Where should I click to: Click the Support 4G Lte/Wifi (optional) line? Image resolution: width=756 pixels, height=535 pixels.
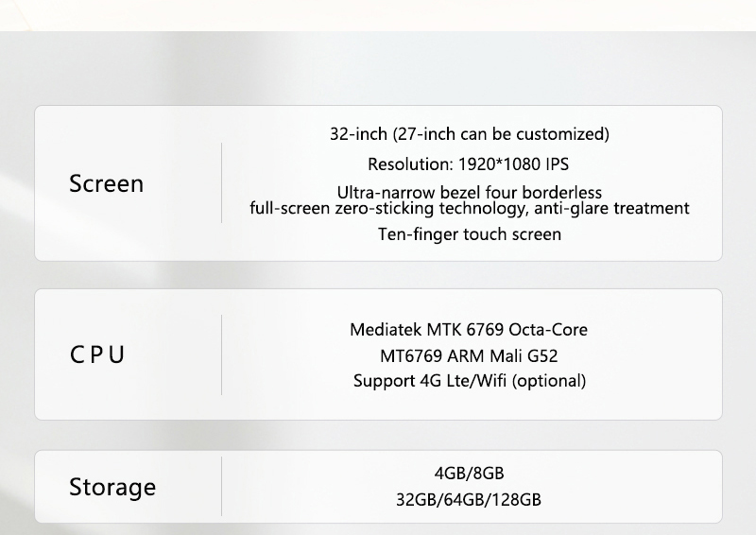[x=470, y=381]
